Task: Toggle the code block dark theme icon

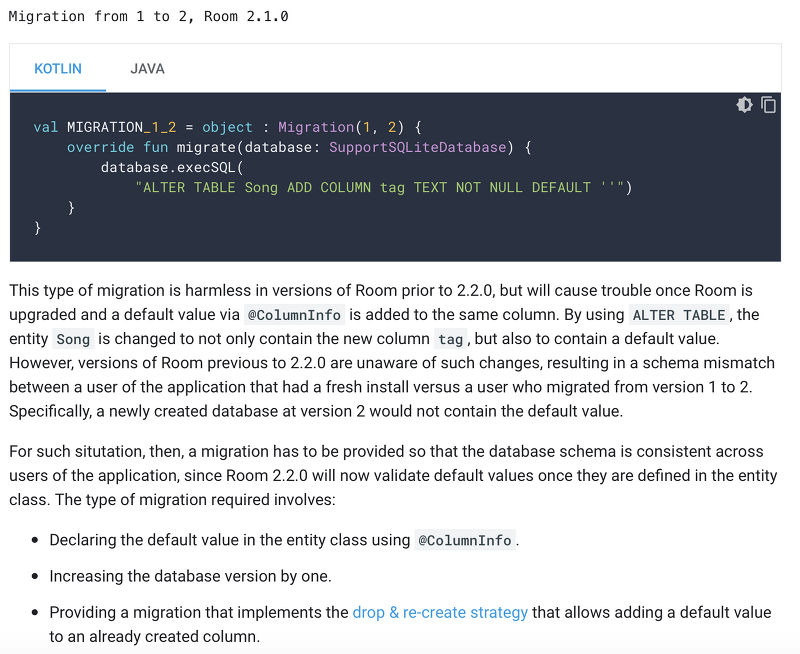Action: tap(744, 105)
